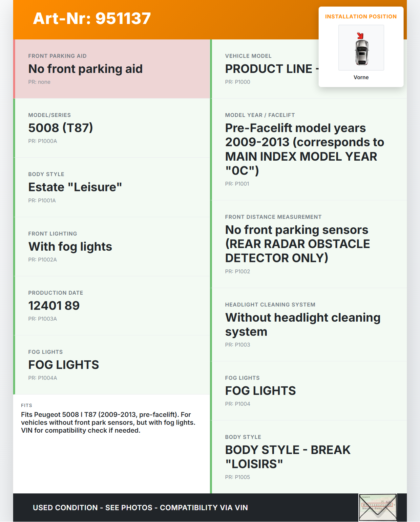Click FOG LIGHTS entry with PR P1004A

[64, 365]
